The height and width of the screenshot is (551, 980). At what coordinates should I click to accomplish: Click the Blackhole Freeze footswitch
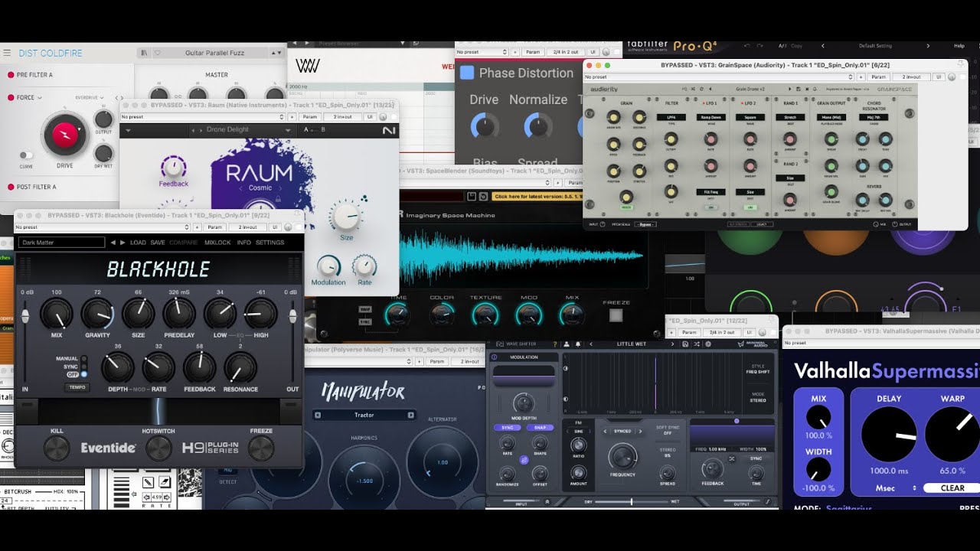point(261,448)
